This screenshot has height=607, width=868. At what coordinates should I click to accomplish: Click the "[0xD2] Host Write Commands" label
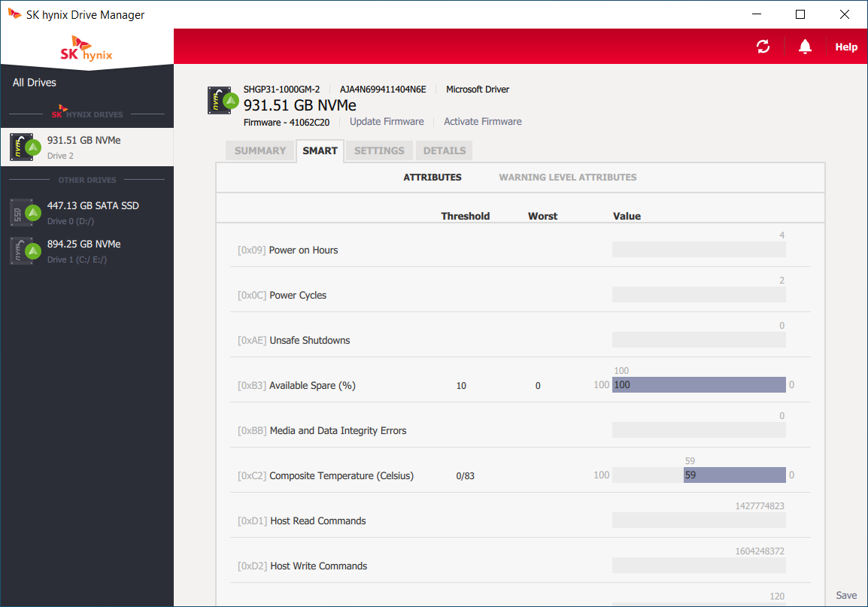tap(302, 566)
